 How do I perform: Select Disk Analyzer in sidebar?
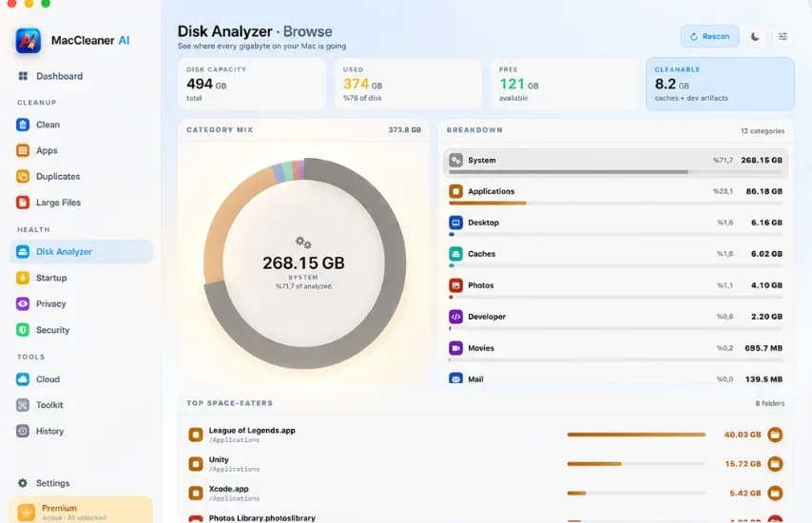click(x=82, y=252)
